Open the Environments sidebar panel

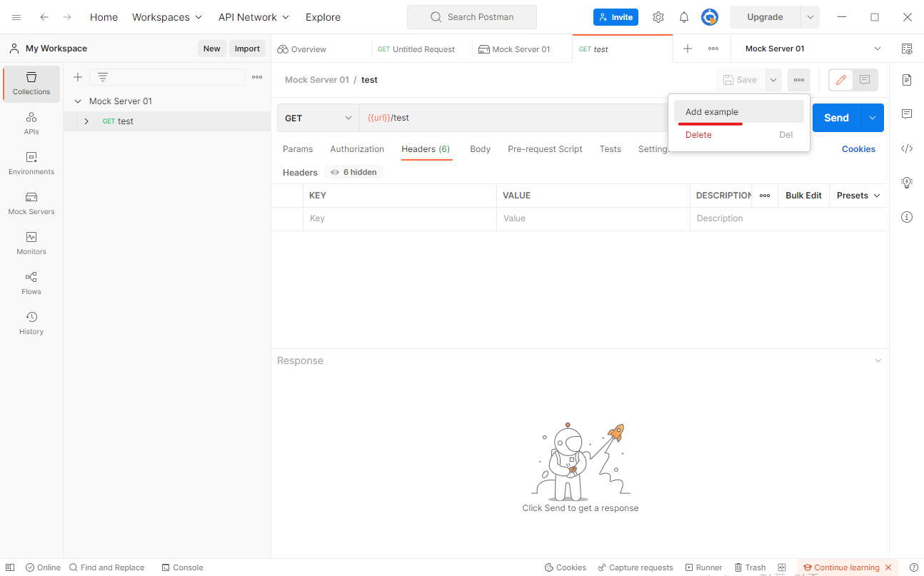(31, 163)
